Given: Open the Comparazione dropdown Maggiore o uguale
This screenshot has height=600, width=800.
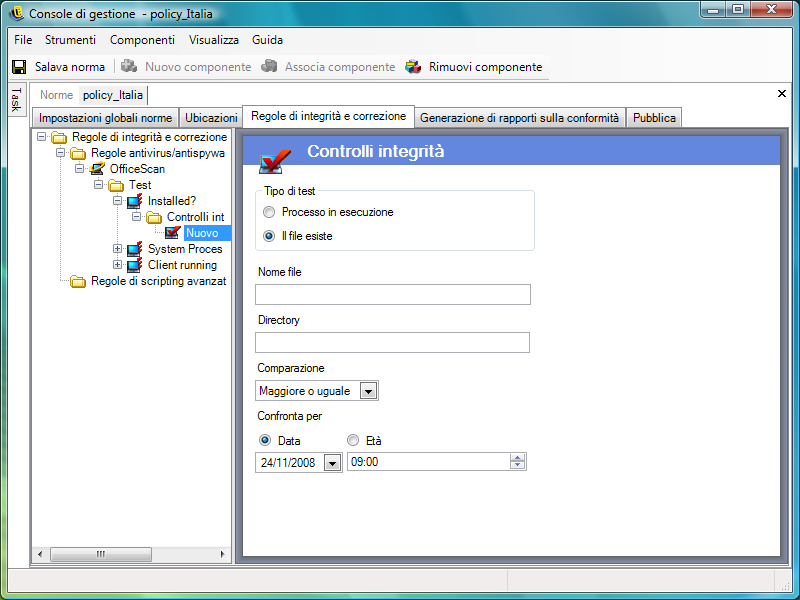Looking at the screenshot, I should tap(368, 391).
